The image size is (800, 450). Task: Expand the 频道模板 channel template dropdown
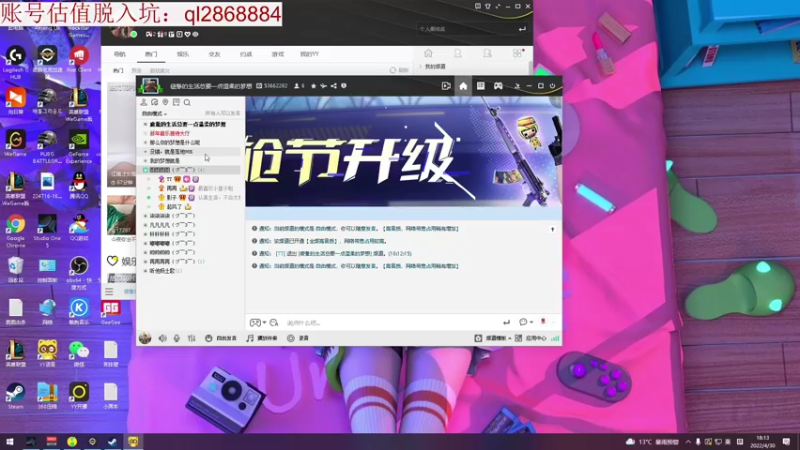pos(493,338)
